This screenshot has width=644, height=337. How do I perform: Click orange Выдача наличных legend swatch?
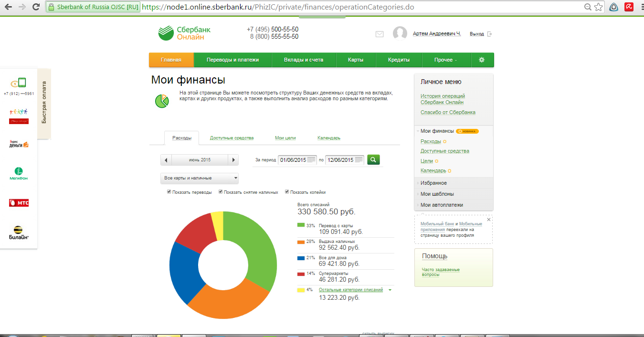[x=301, y=242]
